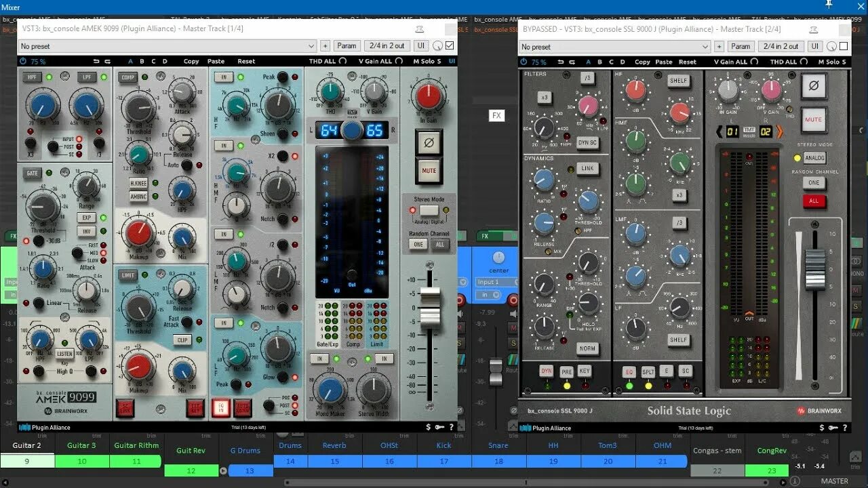Select the Kick track in mixer strip

[x=444, y=445]
